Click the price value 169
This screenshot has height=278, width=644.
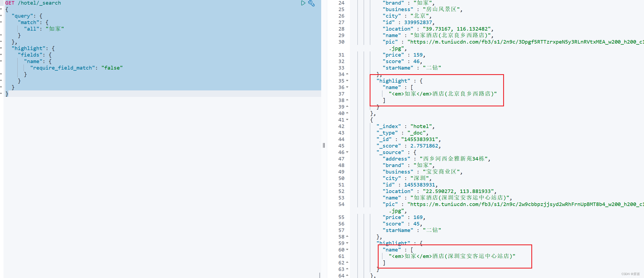[418, 217]
